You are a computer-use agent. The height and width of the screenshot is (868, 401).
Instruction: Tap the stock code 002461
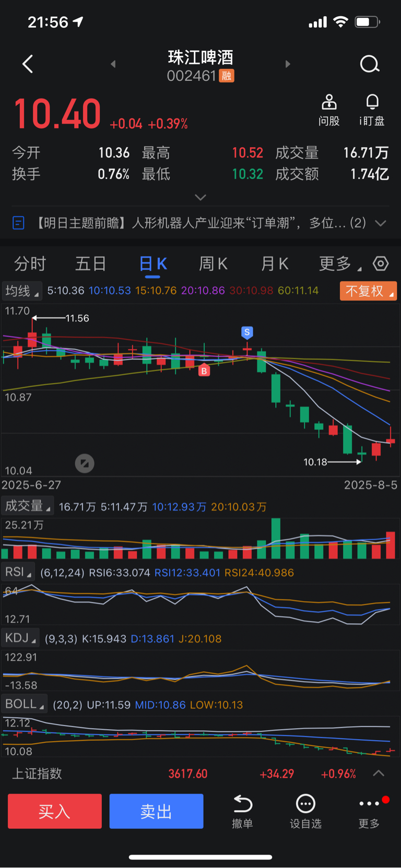point(192,76)
